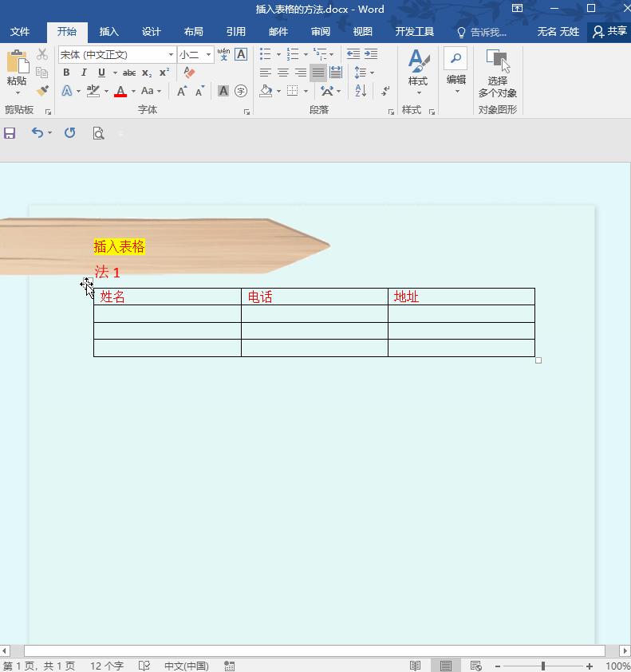
Task: Toggle show paragraph marks
Action: pos(385,91)
